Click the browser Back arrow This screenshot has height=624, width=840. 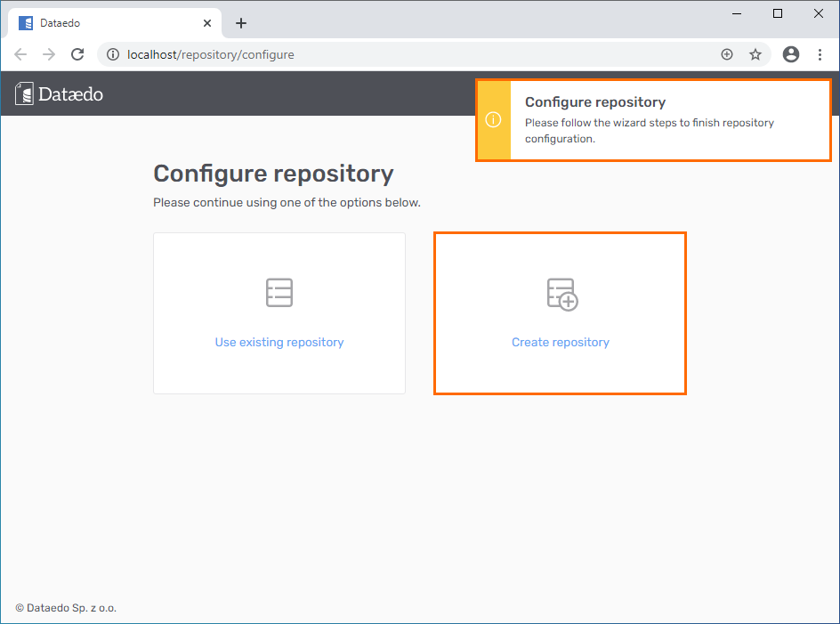tap(20, 54)
